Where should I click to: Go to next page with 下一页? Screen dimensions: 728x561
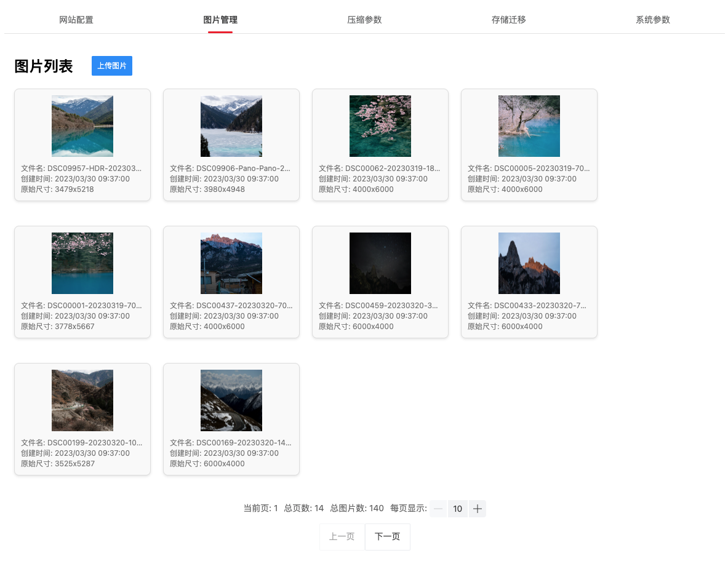[388, 536]
